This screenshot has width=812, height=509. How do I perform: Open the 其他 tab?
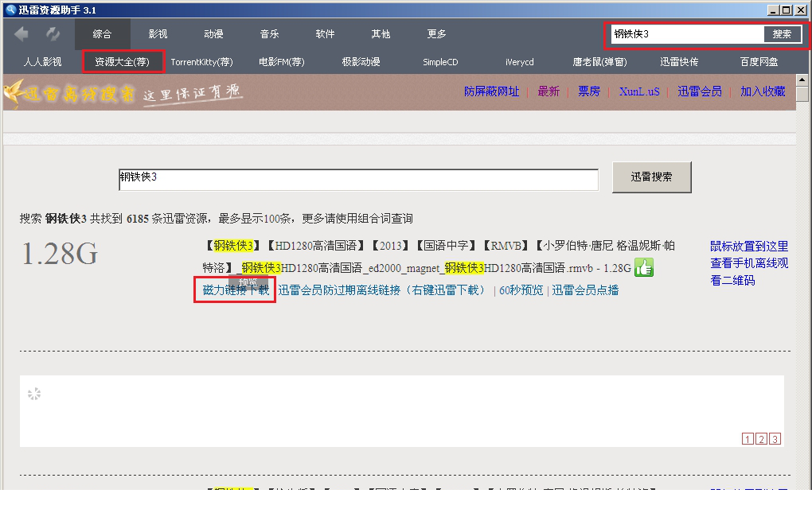click(x=381, y=34)
